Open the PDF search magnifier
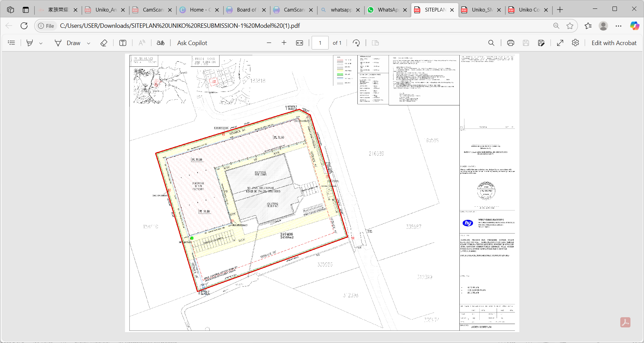 tap(491, 43)
